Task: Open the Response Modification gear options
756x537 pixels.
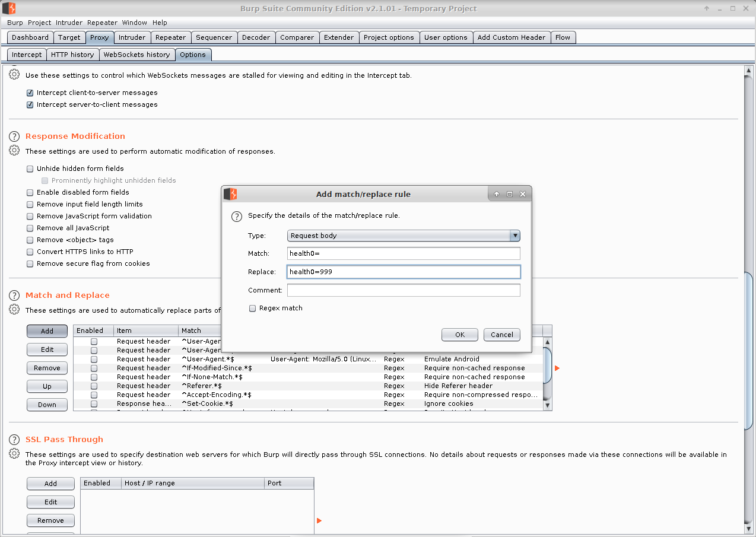Action: (x=14, y=151)
